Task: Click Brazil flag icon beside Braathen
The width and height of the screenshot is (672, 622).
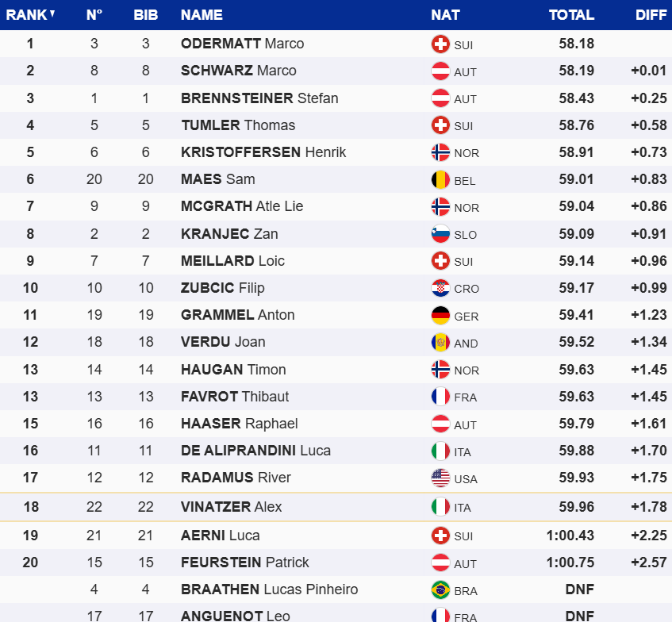Action: click(x=440, y=590)
